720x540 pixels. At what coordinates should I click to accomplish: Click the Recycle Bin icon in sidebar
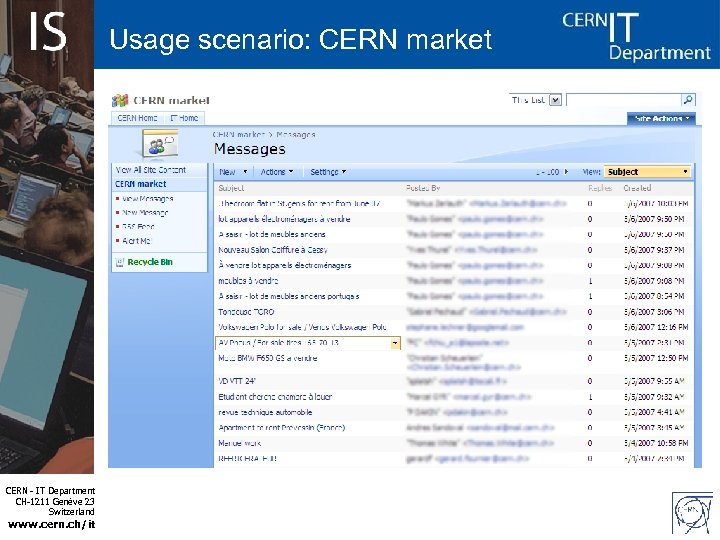click(120, 262)
